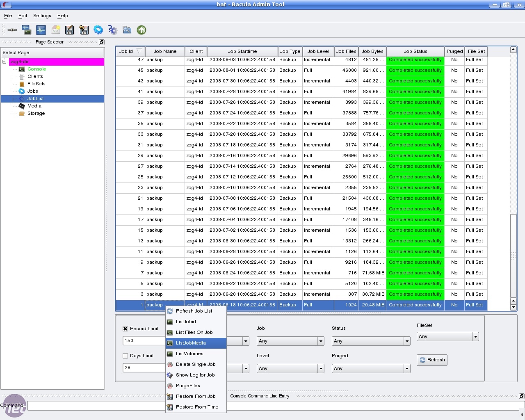Toggle the Record Limit checkbox

coord(126,329)
